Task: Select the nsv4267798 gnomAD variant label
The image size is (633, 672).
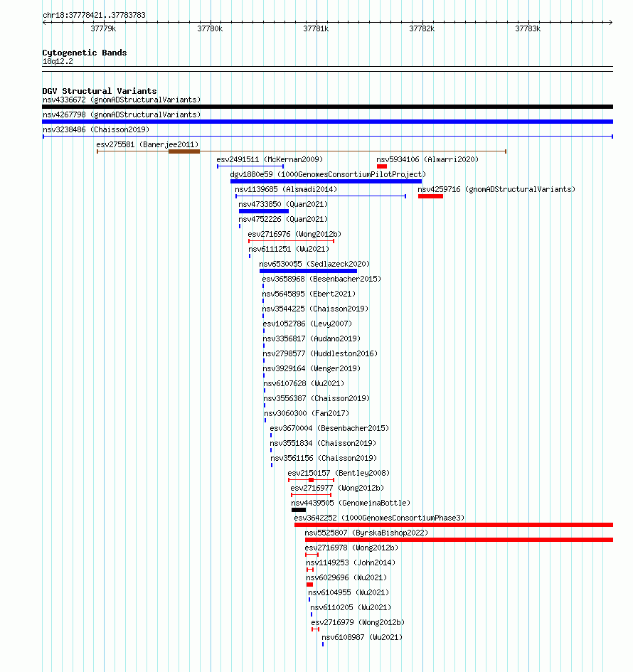Action: (122, 115)
